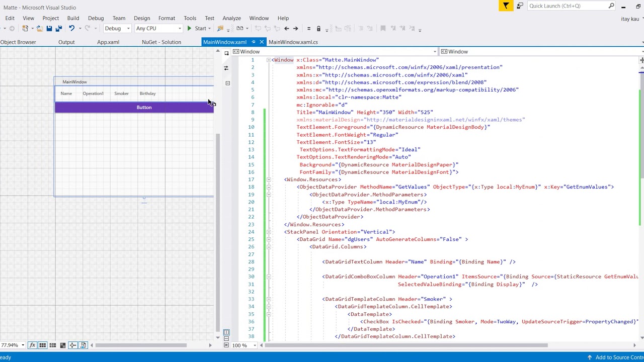The height and width of the screenshot is (362, 644).
Task: Click the swap panes arrows icon
Action: (x=226, y=68)
